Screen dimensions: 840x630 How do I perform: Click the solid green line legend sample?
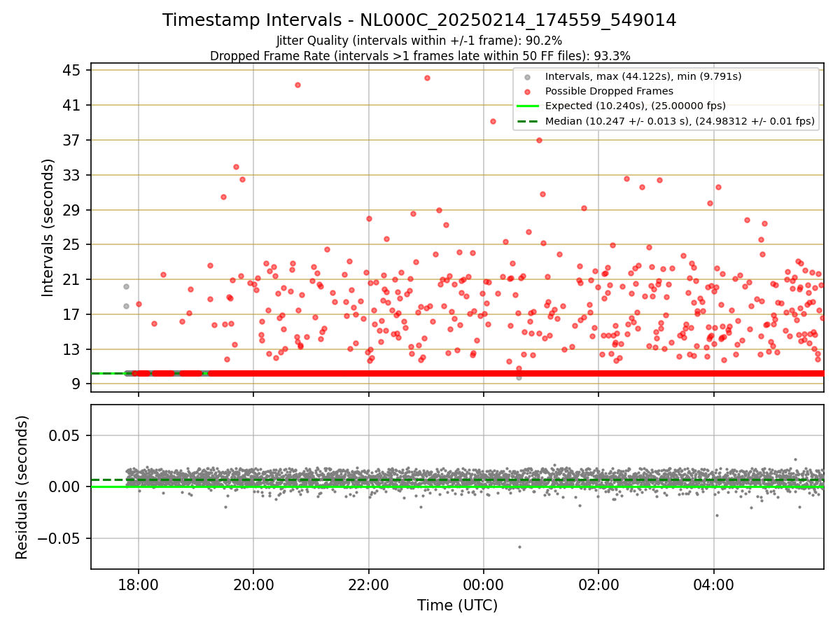[x=528, y=106]
